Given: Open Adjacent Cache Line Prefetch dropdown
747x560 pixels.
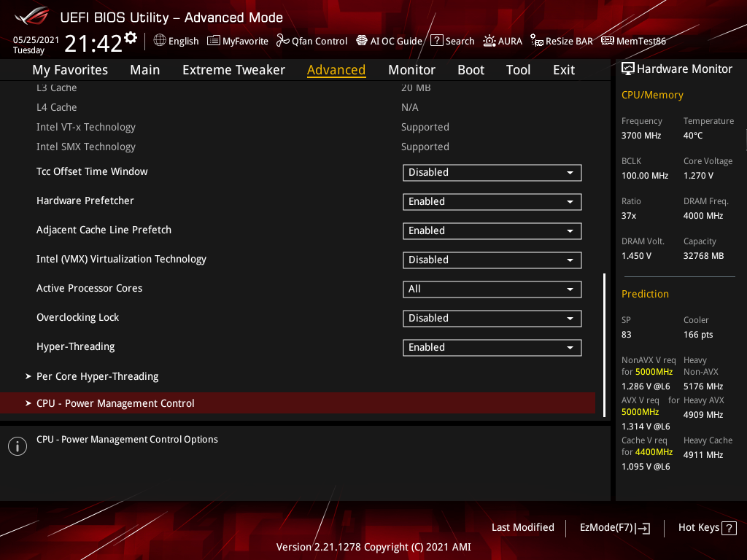Looking at the screenshot, I should coord(492,231).
